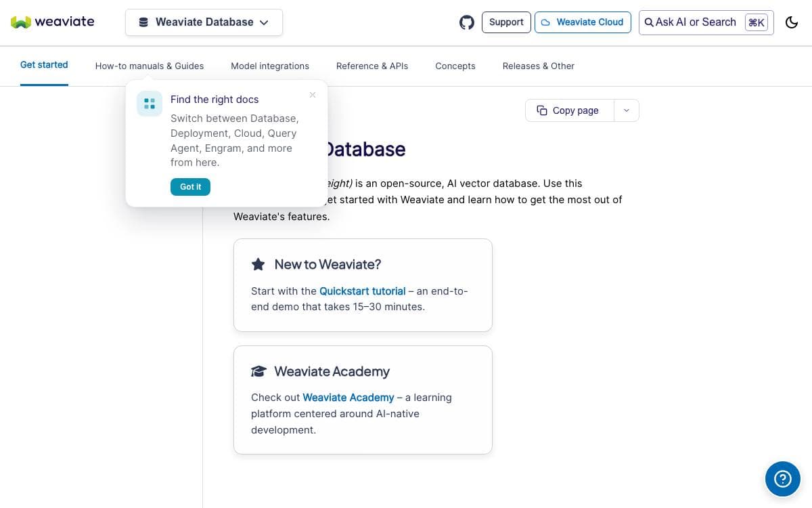The image size is (812, 508).
Task: Expand the Weaviate Database dropdown
Action: click(204, 22)
